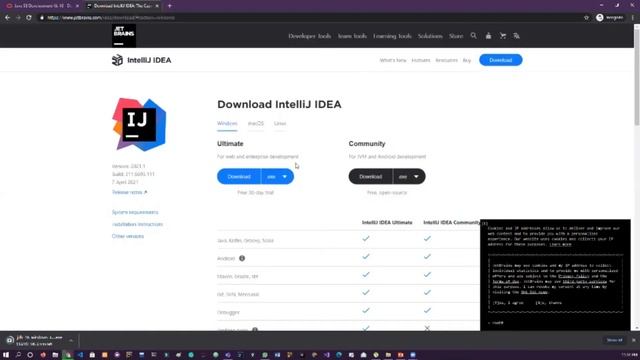
Task: Click the IntelliJ IDEA Community column header
Action: [452, 222]
